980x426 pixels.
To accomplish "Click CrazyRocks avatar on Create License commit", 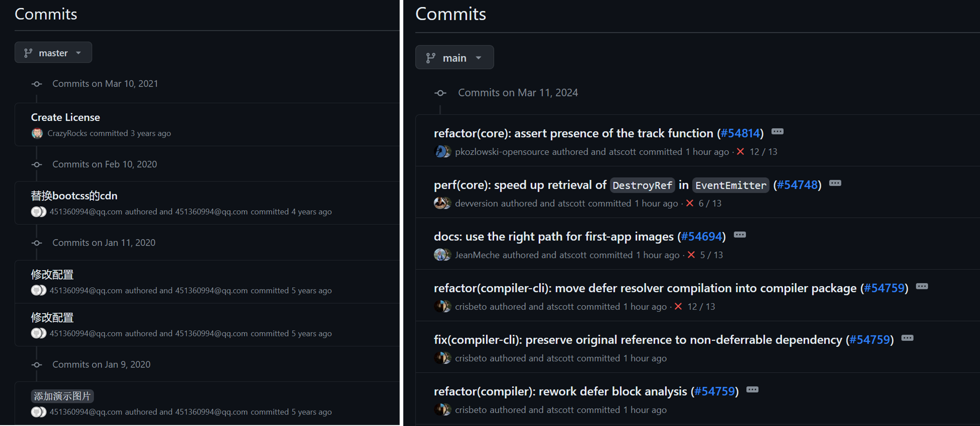I will point(37,133).
